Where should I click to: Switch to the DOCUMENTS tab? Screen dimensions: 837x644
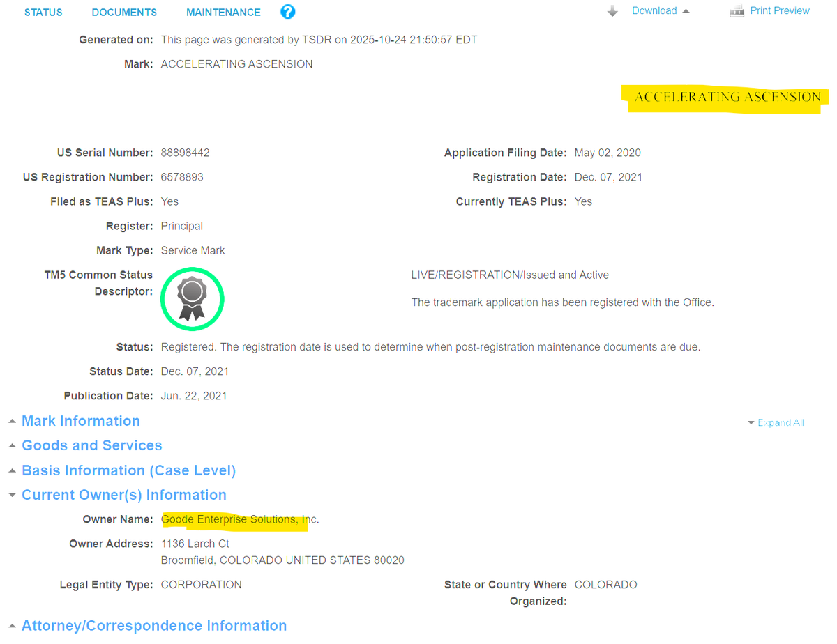click(x=124, y=13)
